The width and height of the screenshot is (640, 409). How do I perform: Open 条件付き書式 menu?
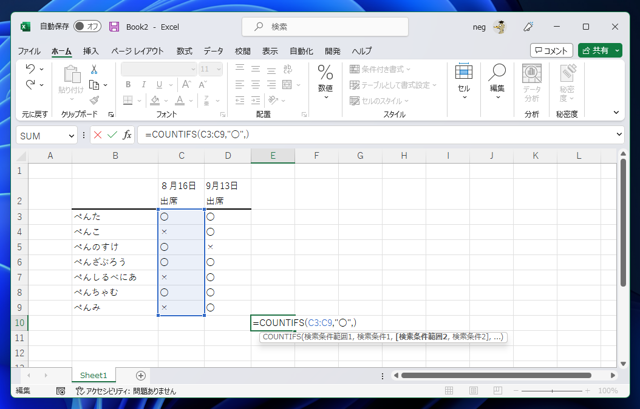coord(380,69)
